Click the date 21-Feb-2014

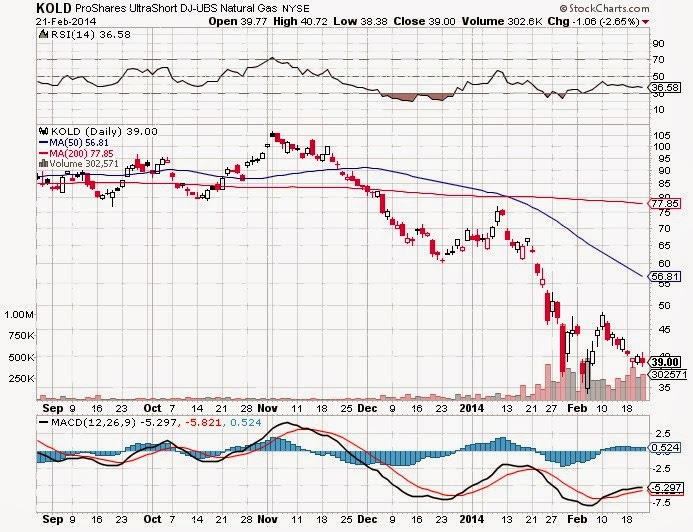[x=66, y=21]
